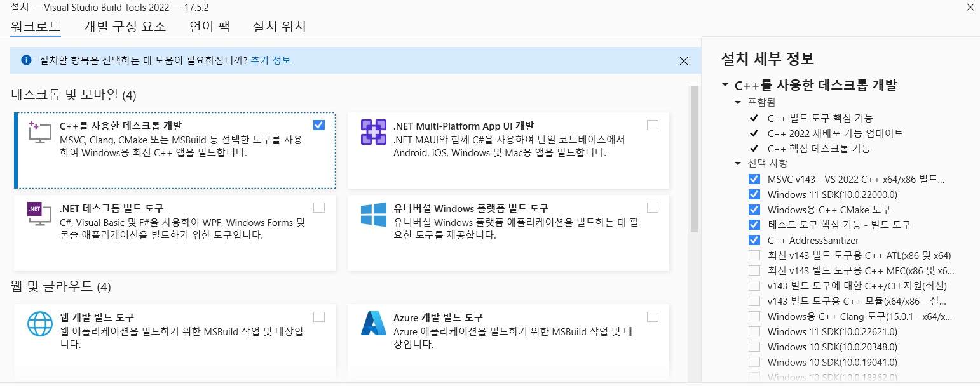
Task: Click the 데스크톱 및 모바일 (4) heading
Action: [74, 95]
